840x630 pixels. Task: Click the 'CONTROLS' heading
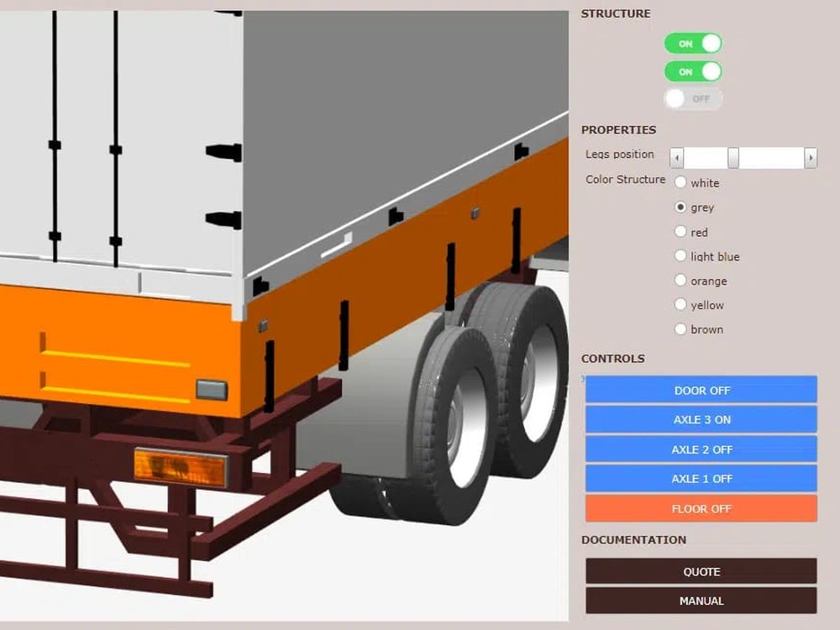(x=613, y=359)
